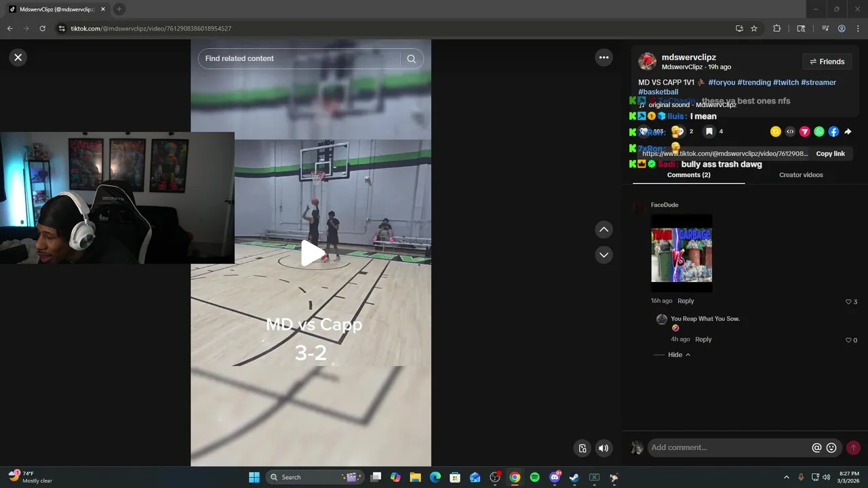868x488 pixels.
Task: Send to friends with pink paper-plane icon
Action: click(x=805, y=131)
